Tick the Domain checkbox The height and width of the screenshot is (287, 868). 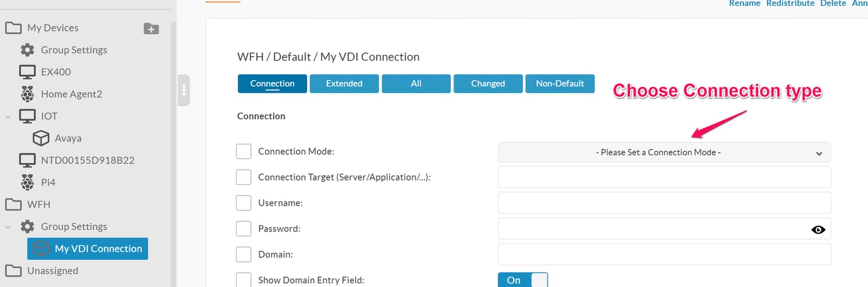click(243, 254)
